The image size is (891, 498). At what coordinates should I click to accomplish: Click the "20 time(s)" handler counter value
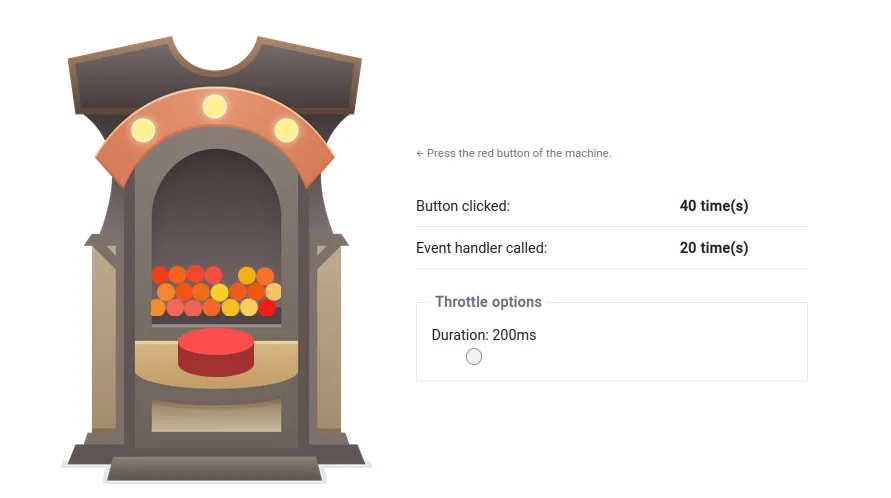click(714, 248)
